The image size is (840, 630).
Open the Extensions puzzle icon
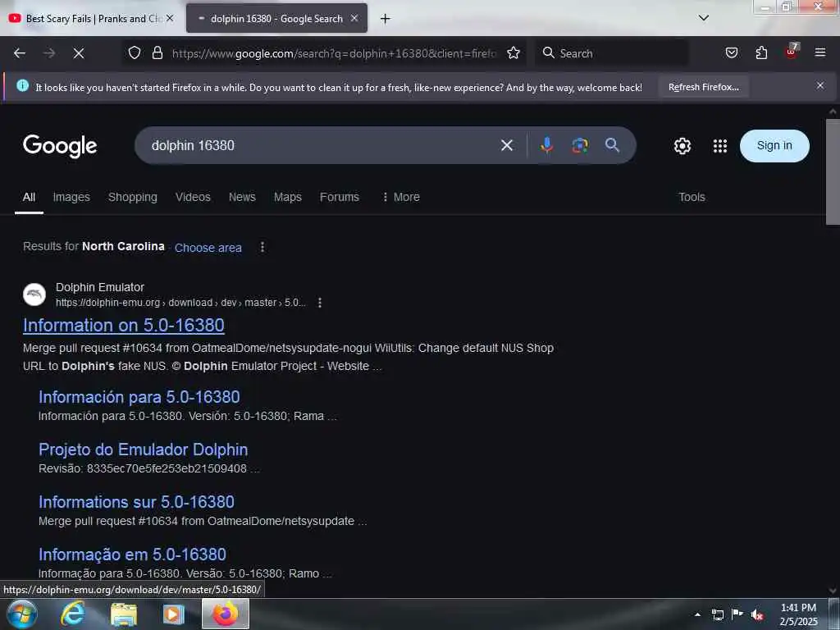tap(761, 53)
